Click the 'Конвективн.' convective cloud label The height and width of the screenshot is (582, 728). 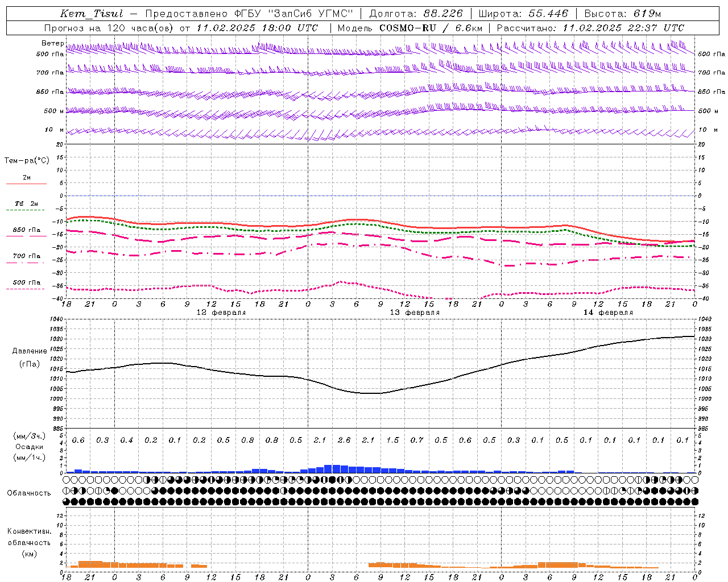pos(30,531)
